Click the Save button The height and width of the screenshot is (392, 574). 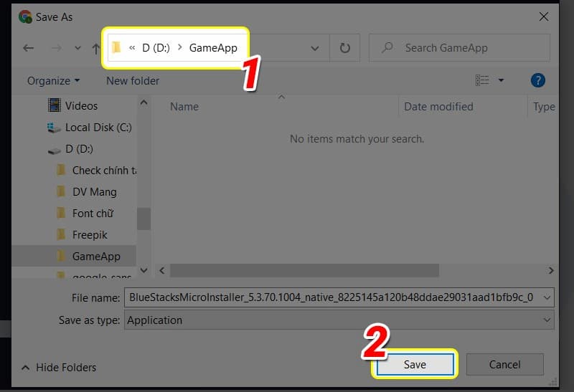click(x=414, y=364)
